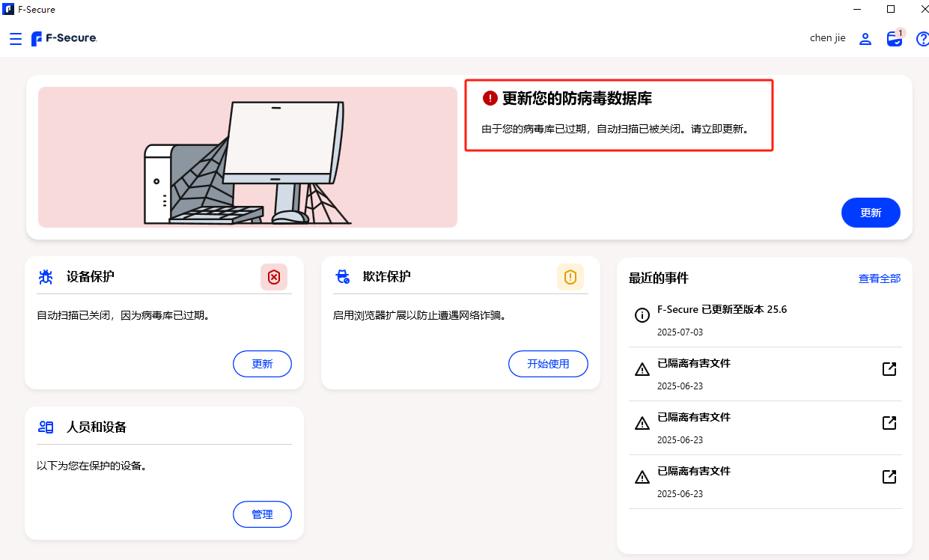Screen dimensions: 929x560
Task: Click the outdated computer cobweb illustration
Action: [248, 157]
